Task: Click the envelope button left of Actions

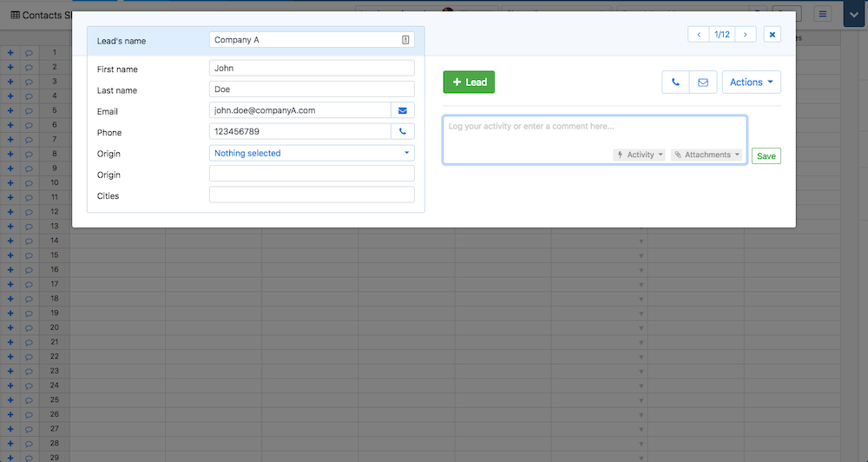Action: coord(702,82)
